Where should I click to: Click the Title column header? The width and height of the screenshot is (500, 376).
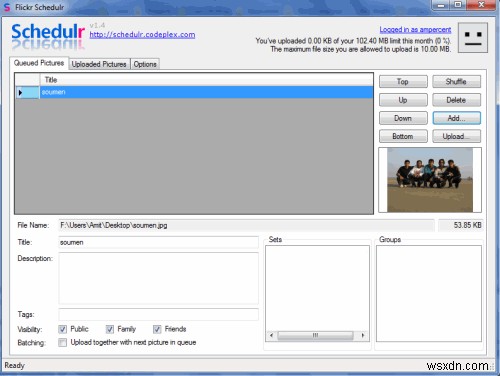tap(207, 80)
